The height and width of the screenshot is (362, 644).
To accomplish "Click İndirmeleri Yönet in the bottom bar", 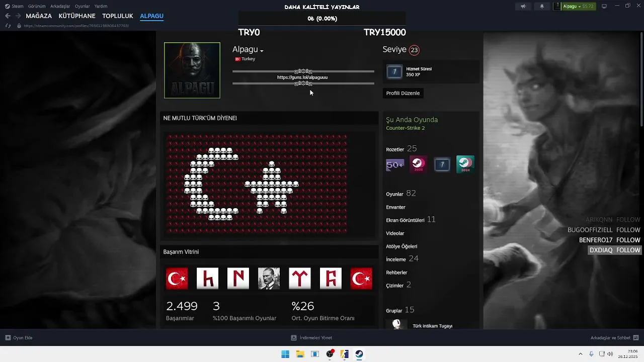I will point(315,338).
